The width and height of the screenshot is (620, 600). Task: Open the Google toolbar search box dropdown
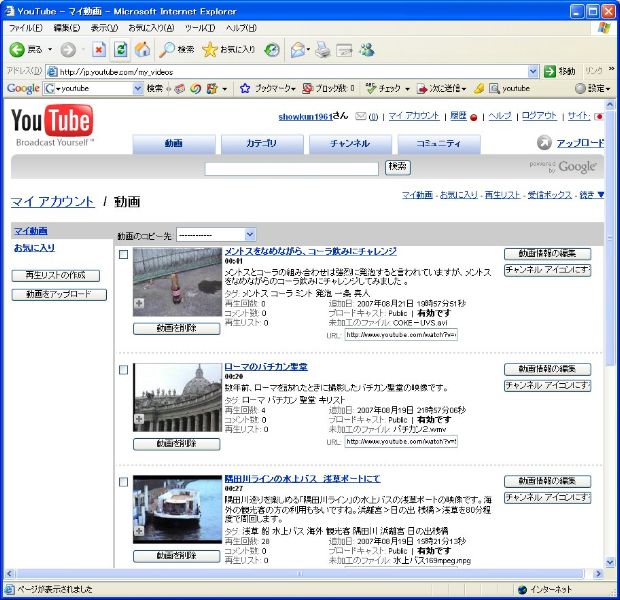tap(138, 88)
